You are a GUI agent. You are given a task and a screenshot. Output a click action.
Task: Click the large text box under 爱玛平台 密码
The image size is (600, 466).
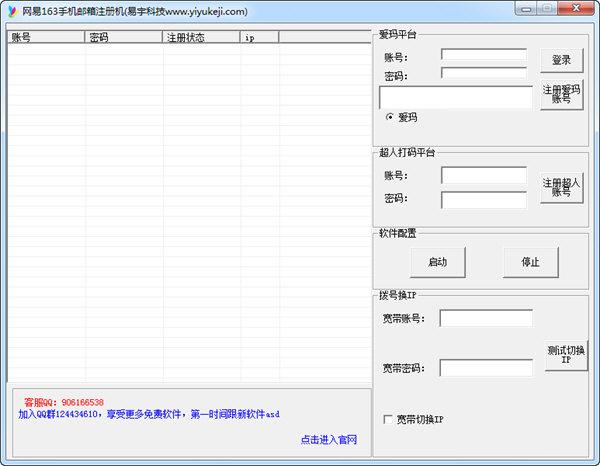455,97
